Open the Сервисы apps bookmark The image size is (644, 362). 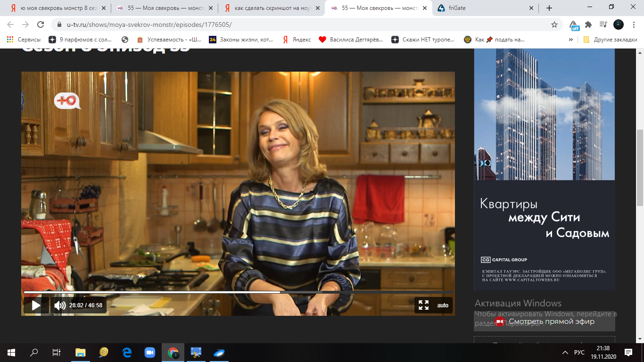(x=24, y=40)
